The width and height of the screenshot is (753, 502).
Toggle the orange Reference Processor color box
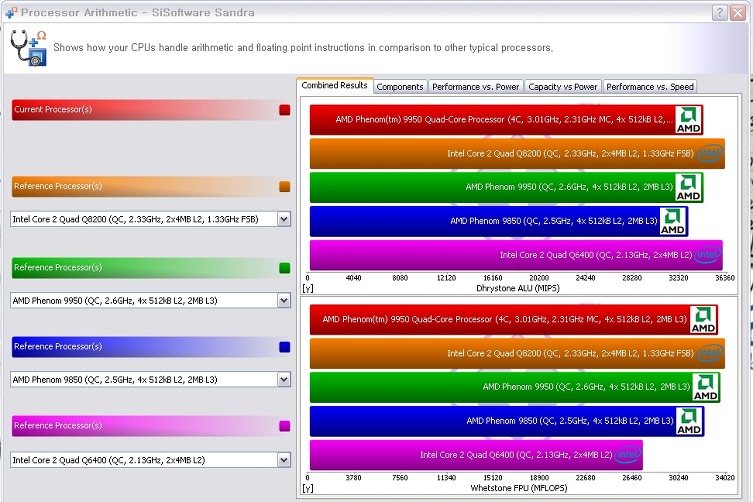pos(284,186)
